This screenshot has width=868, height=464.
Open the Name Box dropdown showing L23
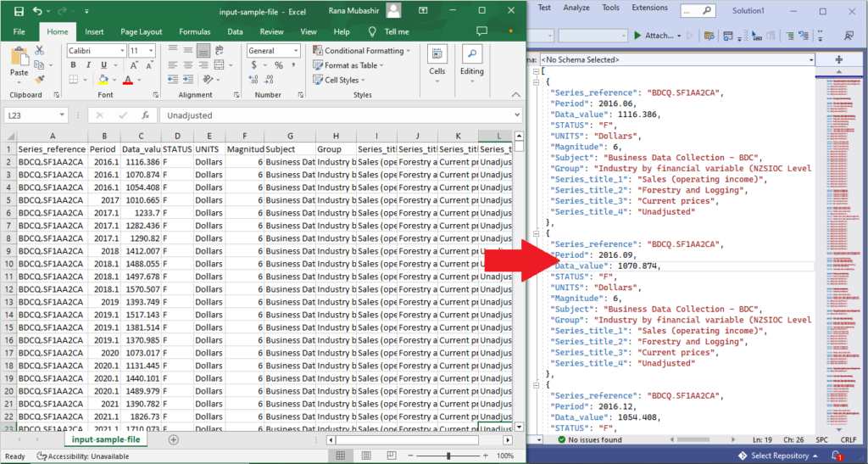[62, 115]
